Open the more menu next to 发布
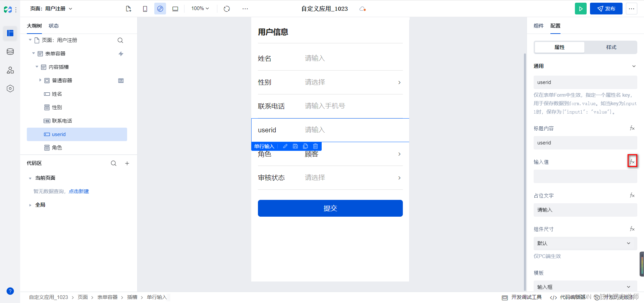 point(632,9)
